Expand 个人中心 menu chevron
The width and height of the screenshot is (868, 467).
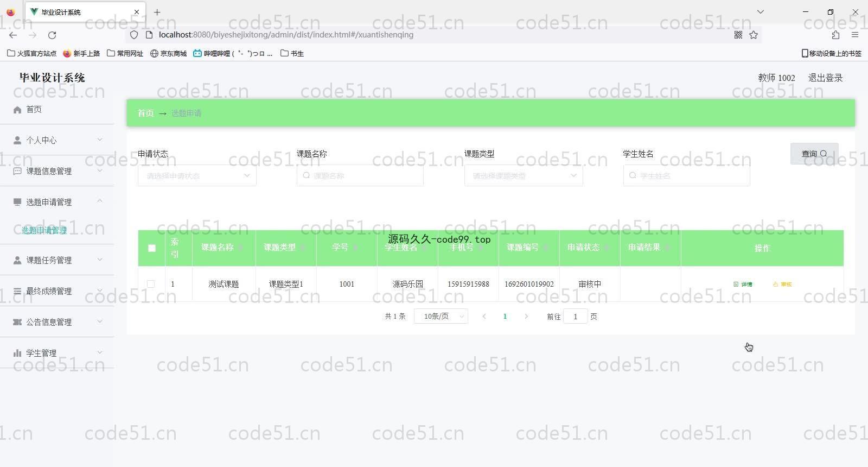coord(100,140)
